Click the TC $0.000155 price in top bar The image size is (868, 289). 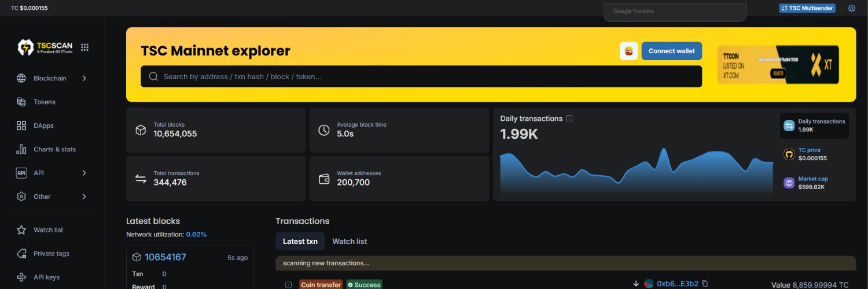click(x=30, y=8)
